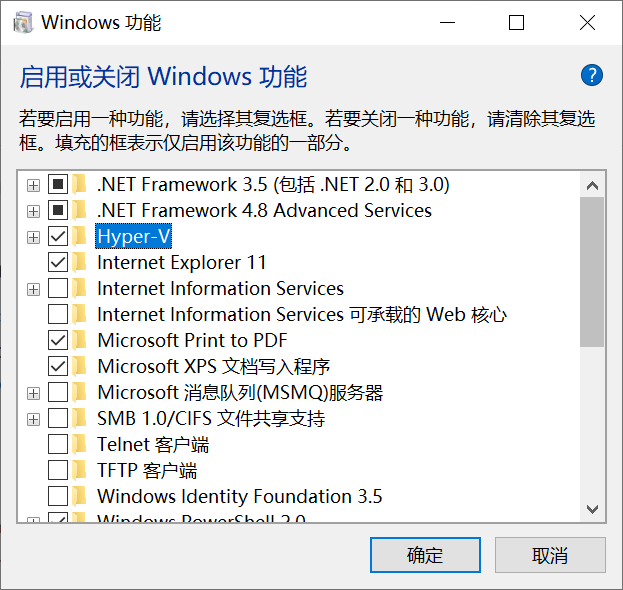623x590 pixels.
Task: Click the 取消 button
Action: click(x=550, y=556)
